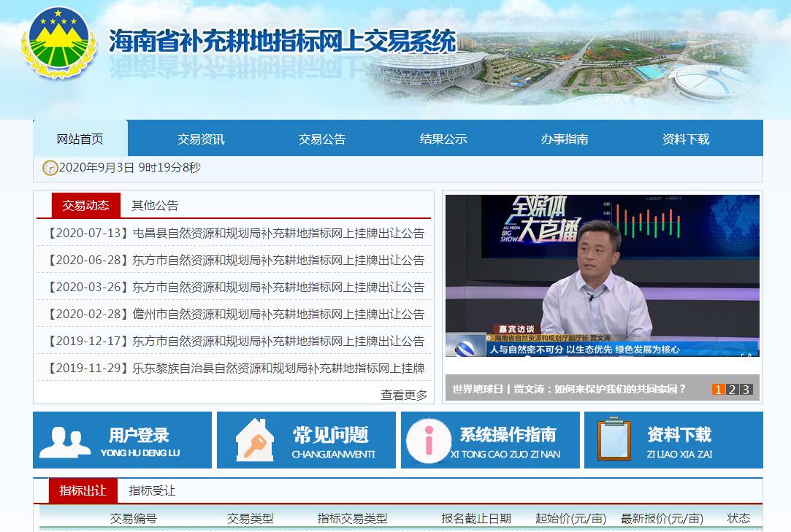Click the national land emblem logo
This screenshot has height=532, width=791.
click(58, 42)
